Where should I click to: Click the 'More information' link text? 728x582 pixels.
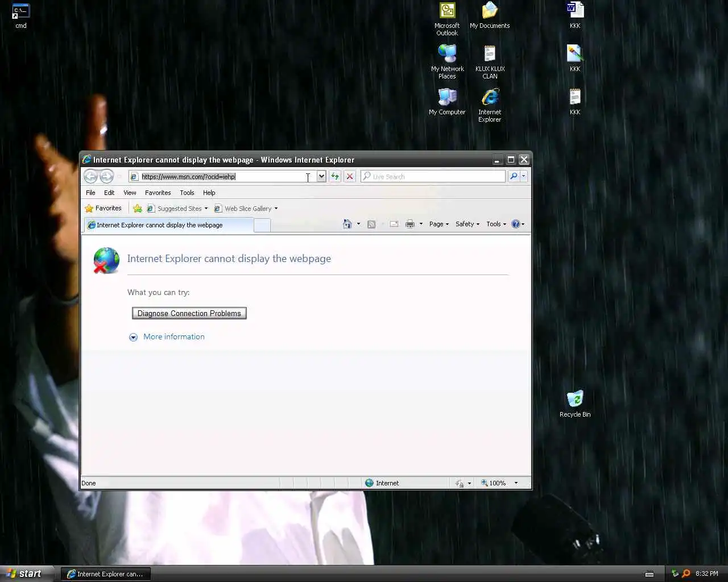[174, 336]
